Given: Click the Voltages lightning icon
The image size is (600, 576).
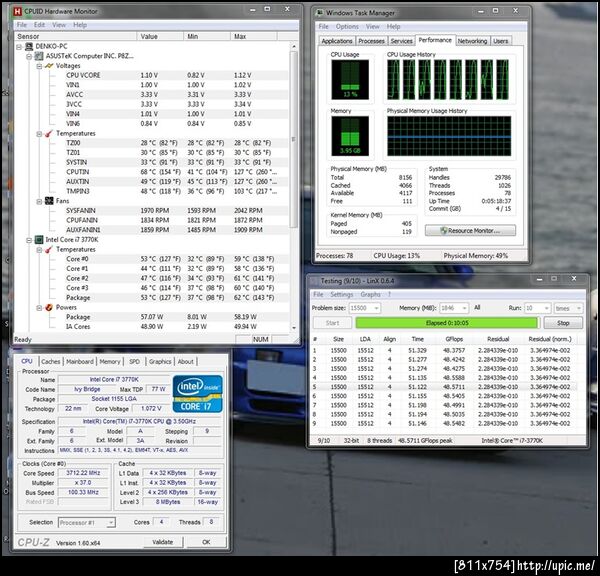Looking at the screenshot, I should 49,66.
